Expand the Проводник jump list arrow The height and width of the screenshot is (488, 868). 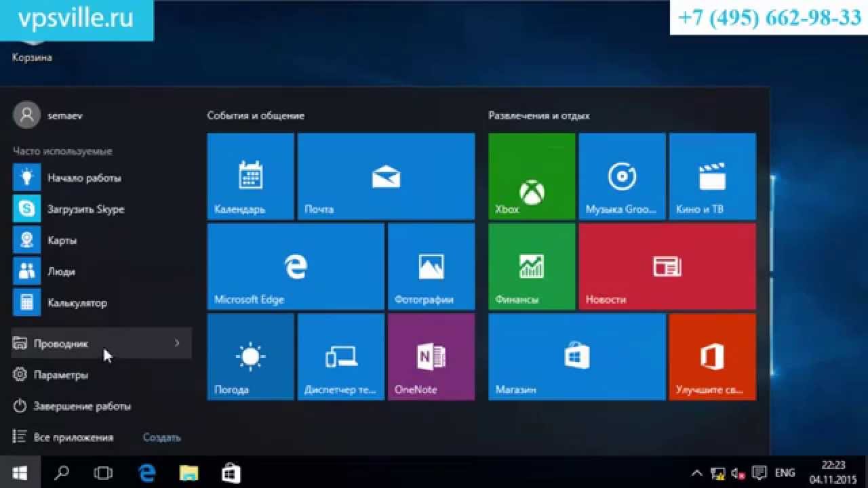[x=177, y=343]
